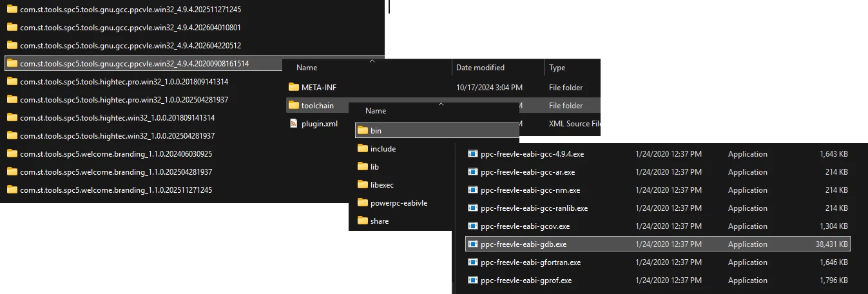
Task: Click icon of ppc-freevle-eabi-gcc-4.9.4.exe
Action: (472, 154)
